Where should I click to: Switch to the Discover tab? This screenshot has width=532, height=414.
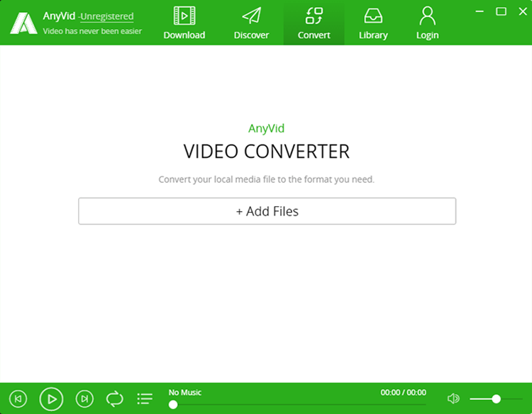tap(251, 23)
